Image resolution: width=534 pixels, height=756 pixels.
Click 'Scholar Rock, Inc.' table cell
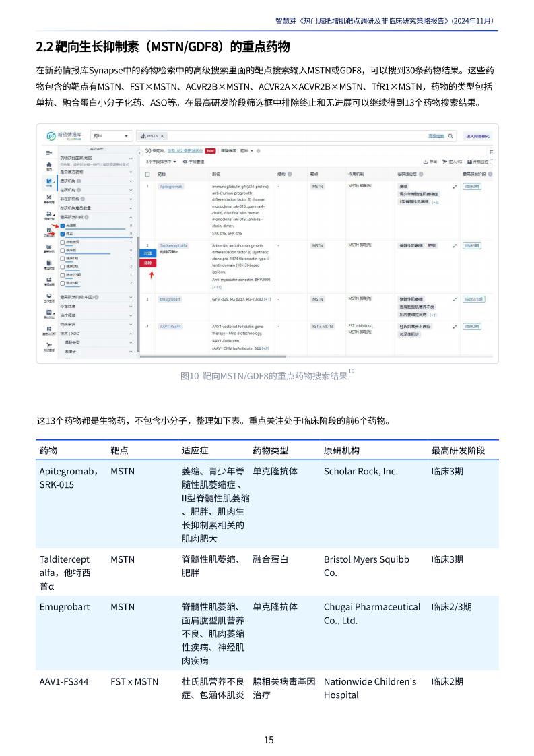point(360,472)
